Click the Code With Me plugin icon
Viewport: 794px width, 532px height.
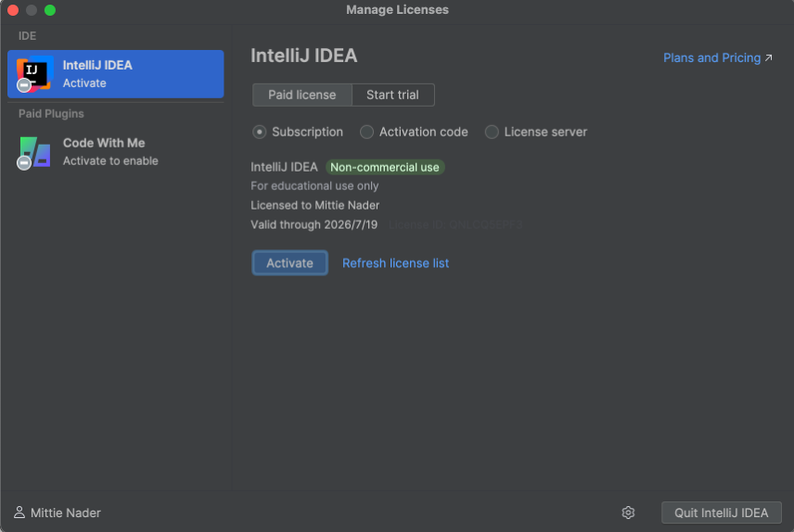tap(34, 152)
